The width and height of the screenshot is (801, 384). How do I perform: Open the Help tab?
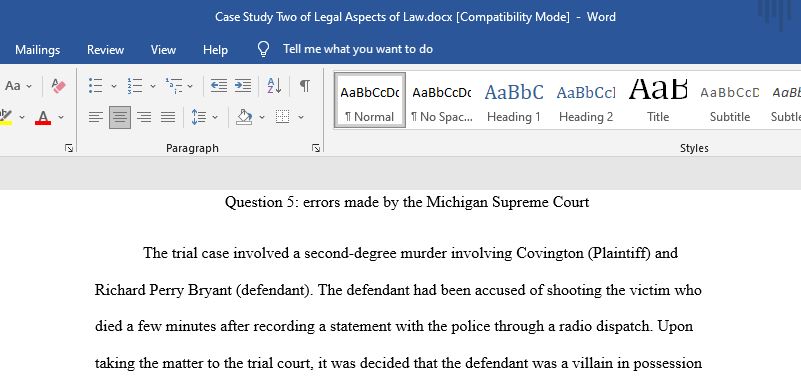pos(215,50)
